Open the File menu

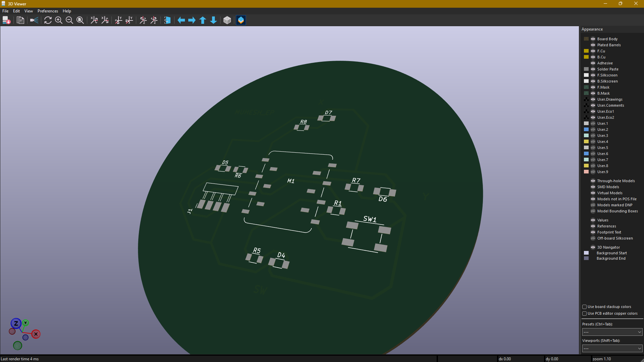coord(5,11)
